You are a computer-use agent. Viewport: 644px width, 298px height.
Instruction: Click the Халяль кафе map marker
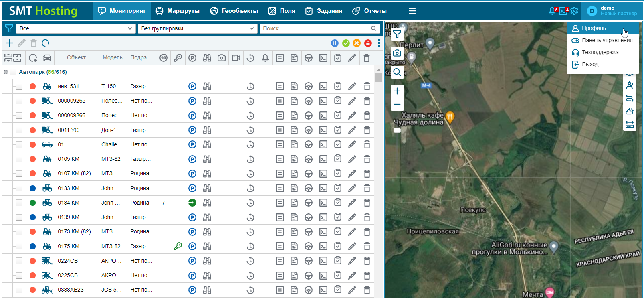pyautogui.click(x=450, y=117)
